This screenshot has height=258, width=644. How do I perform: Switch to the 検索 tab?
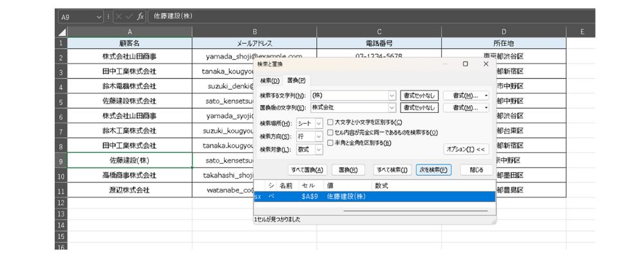(270, 81)
